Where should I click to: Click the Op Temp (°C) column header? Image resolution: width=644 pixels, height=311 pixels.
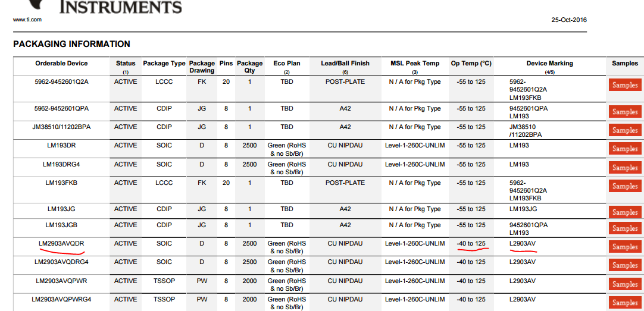pos(471,63)
